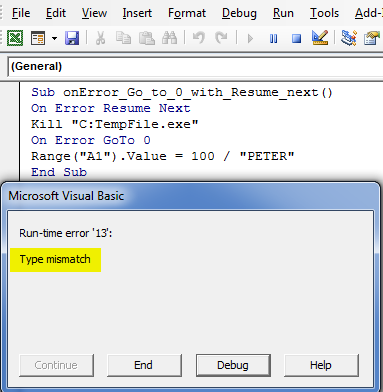
Task: Click the 'On Error Resume Next' code line
Action: click(x=111, y=108)
